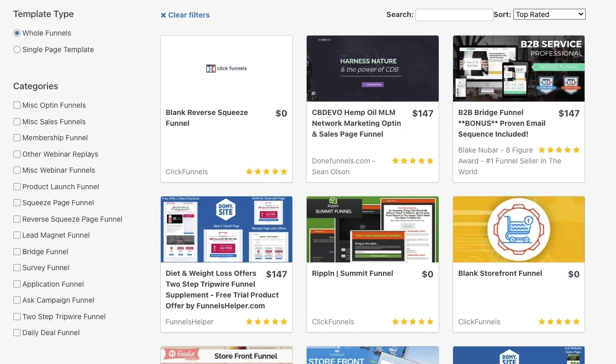Image resolution: width=616 pixels, height=364 pixels.
Task: Open the Rippln | Summit Funnel title
Action: (353, 273)
